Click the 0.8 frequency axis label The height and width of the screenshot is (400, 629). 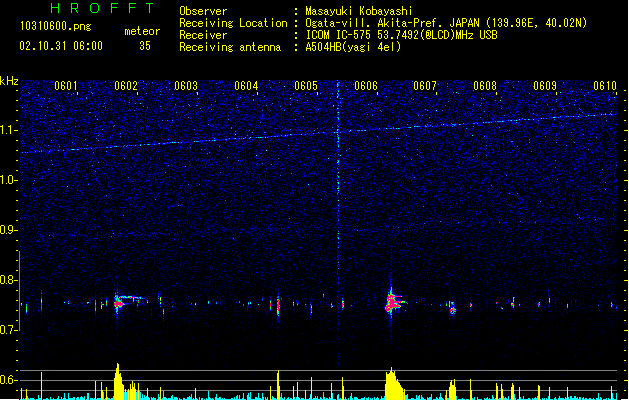point(9,280)
